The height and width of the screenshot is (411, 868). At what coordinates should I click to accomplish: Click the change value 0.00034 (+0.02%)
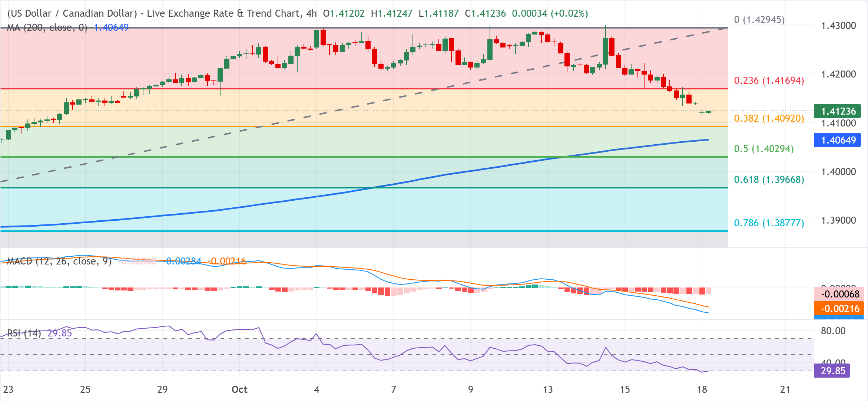(550, 14)
